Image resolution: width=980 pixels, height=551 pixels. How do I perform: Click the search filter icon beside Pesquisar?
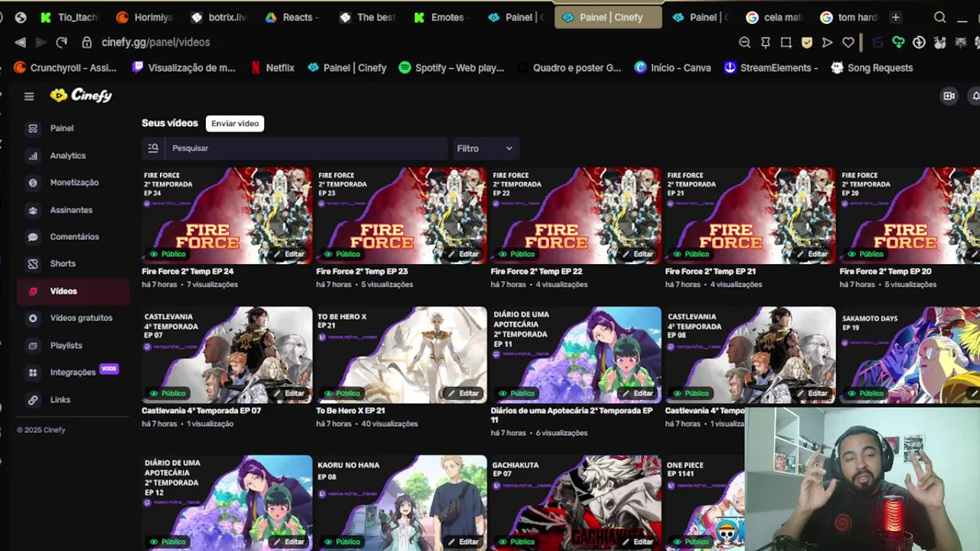(153, 148)
